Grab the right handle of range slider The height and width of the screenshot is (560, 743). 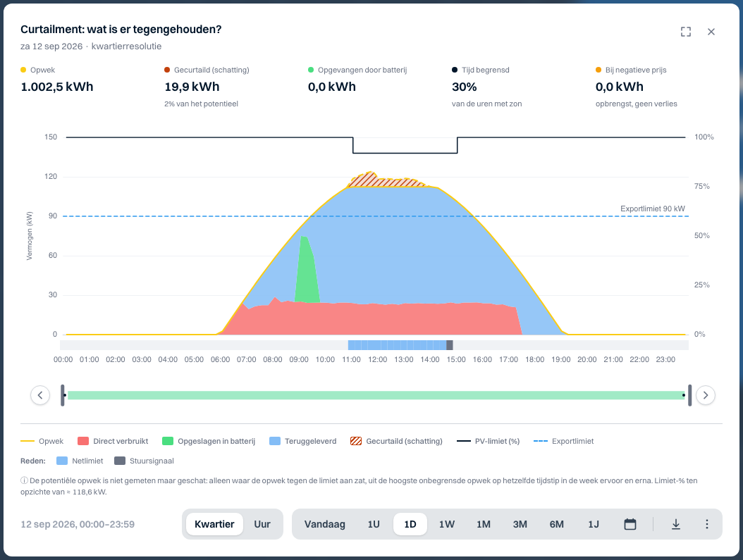point(689,395)
